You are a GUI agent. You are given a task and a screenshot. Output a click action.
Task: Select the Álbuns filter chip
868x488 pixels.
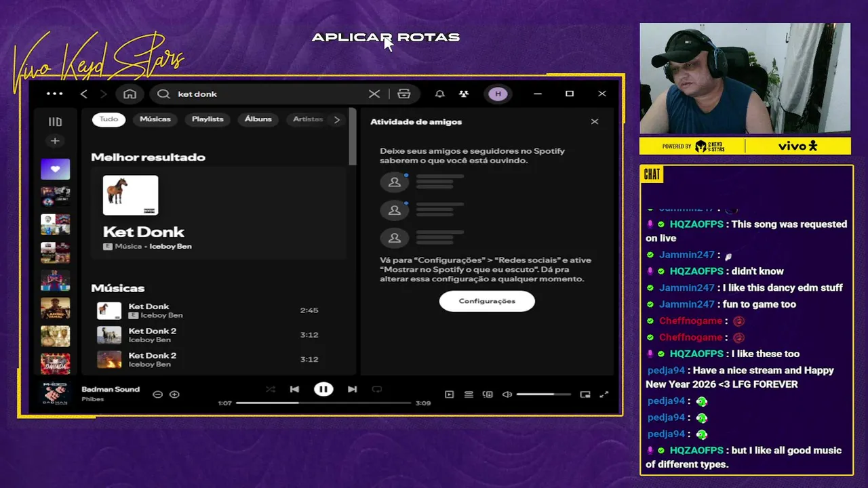[x=258, y=119]
